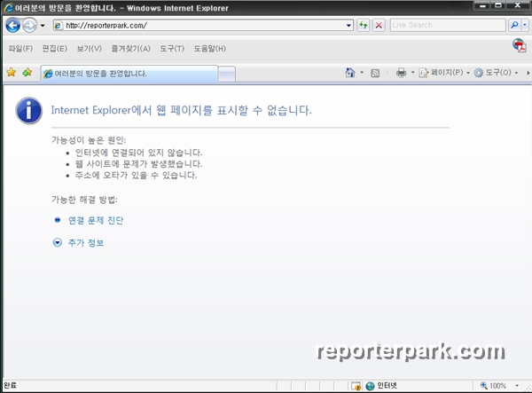Open the 파일(F) menu
Viewport: 532px width, 393px height.
[x=20, y=49]
